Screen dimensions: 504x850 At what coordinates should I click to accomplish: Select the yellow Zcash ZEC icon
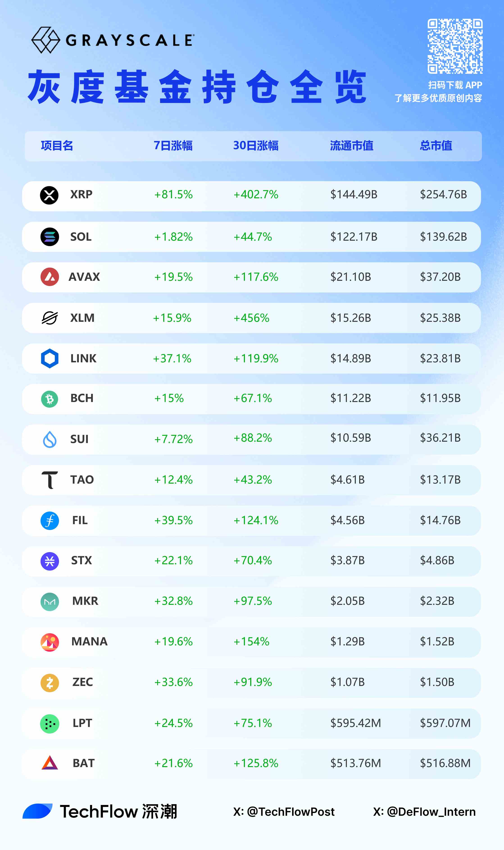pos(50,683)
